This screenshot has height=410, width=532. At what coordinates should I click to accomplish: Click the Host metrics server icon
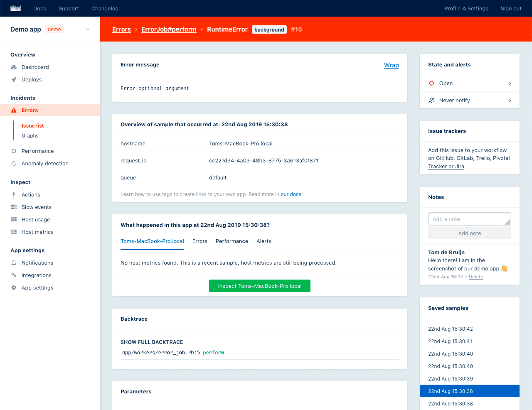coord(14,232)
